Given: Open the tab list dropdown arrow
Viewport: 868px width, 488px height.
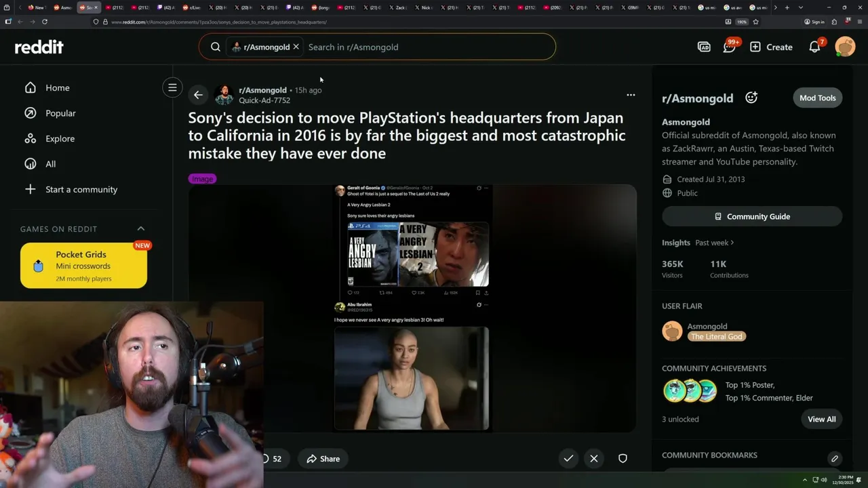Looking at the screenshot, I should pos(801,7).
